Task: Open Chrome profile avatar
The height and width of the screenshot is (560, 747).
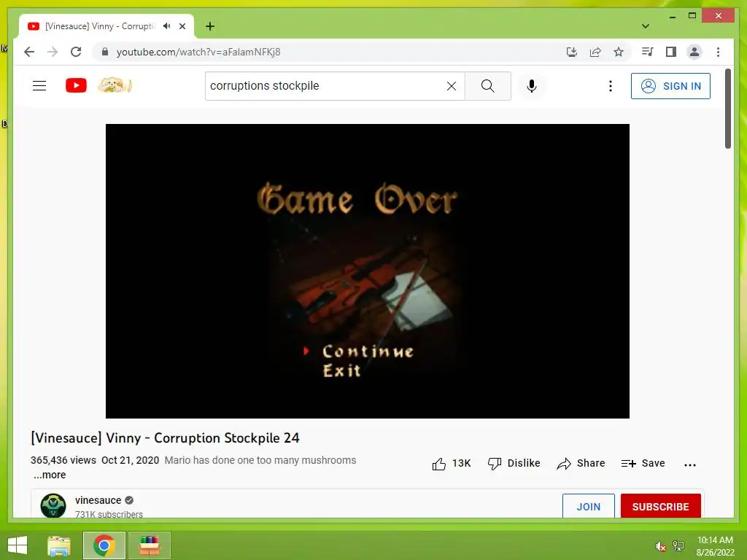Action: pyautogui.click(x=694, y=52)
